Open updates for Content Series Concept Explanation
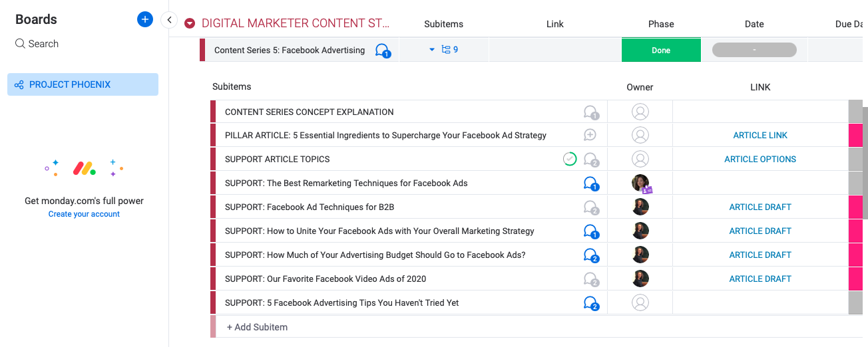Screen dimensions: 868x347 tap(590, 112)
